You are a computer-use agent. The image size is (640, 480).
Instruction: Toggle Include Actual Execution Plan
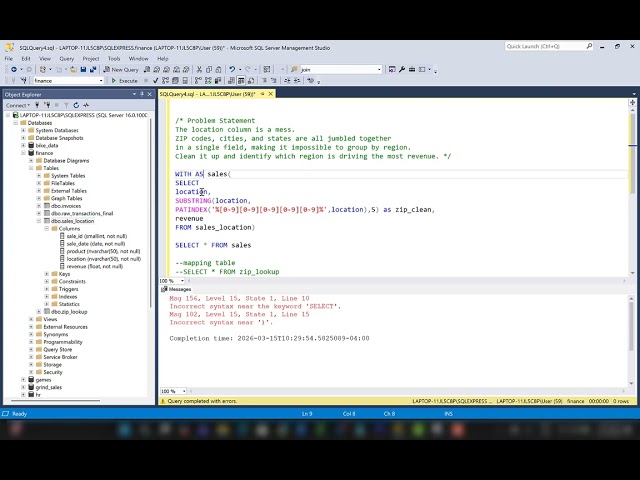point(198,80)
